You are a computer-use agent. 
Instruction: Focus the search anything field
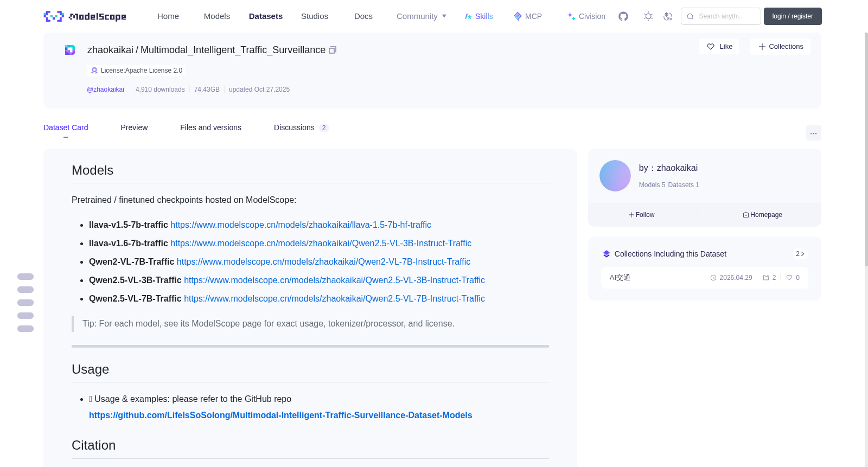721,16
